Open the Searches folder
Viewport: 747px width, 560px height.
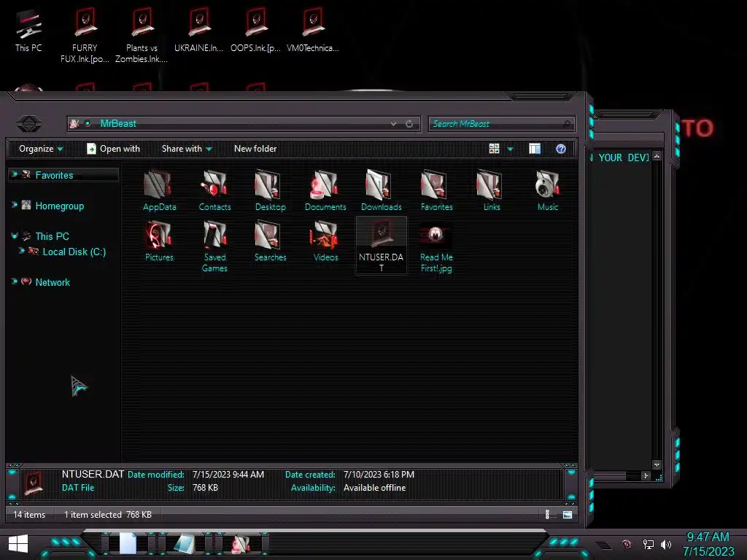(270, 241)
